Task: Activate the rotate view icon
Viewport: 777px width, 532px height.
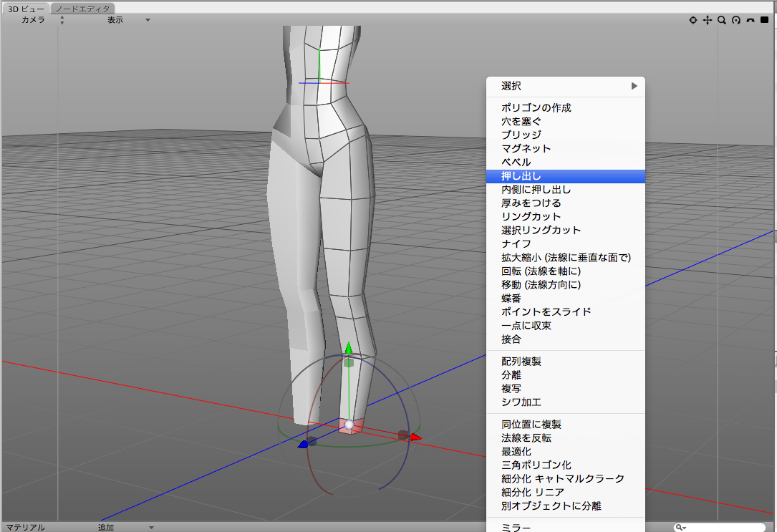Action: pyautogui.click(x=736, y=20)
